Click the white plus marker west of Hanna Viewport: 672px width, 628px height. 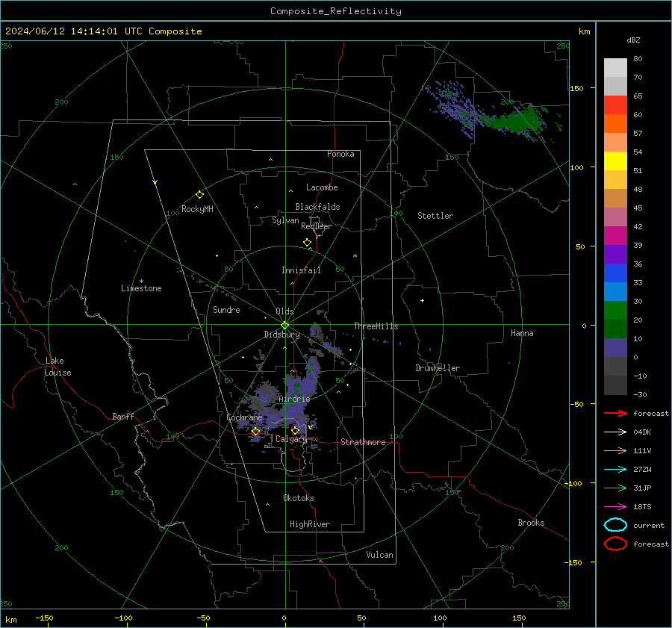click(x=422, y=300)
